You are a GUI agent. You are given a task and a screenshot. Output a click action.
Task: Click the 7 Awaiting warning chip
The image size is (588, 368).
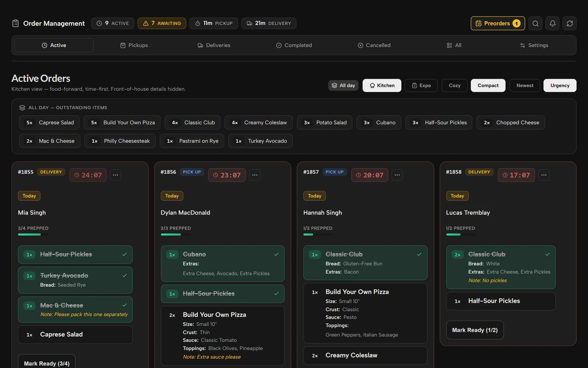pos(162,23)
